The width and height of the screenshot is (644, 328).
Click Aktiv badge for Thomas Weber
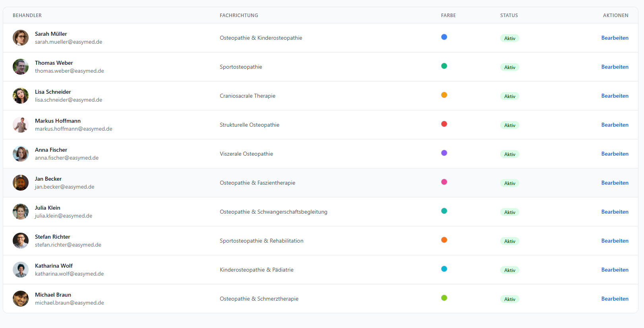click(510, 67)
